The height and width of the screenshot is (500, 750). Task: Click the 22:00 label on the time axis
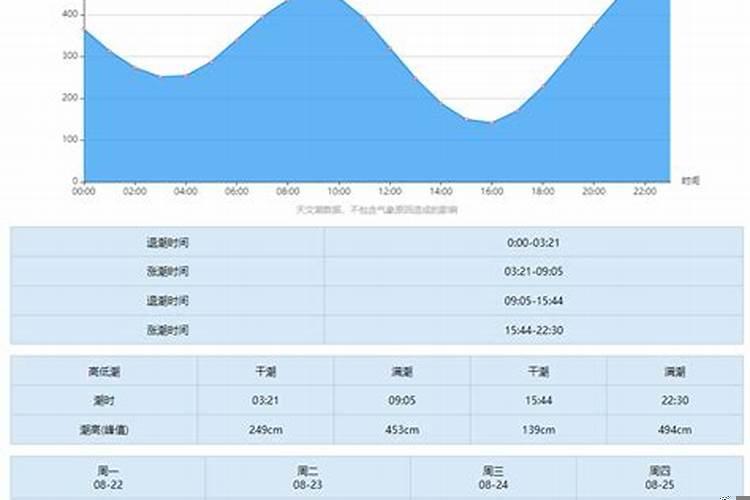coord(645,191)
